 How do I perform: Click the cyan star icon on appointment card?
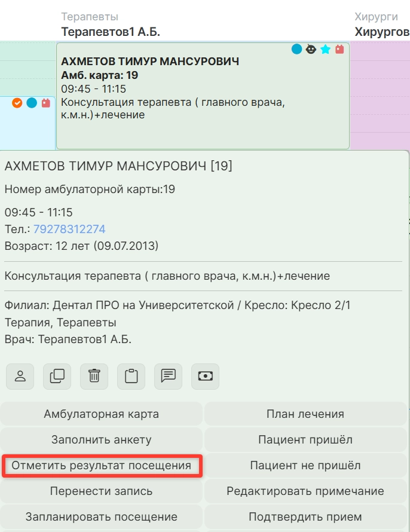pyautogui.click(x=325, y=49)
